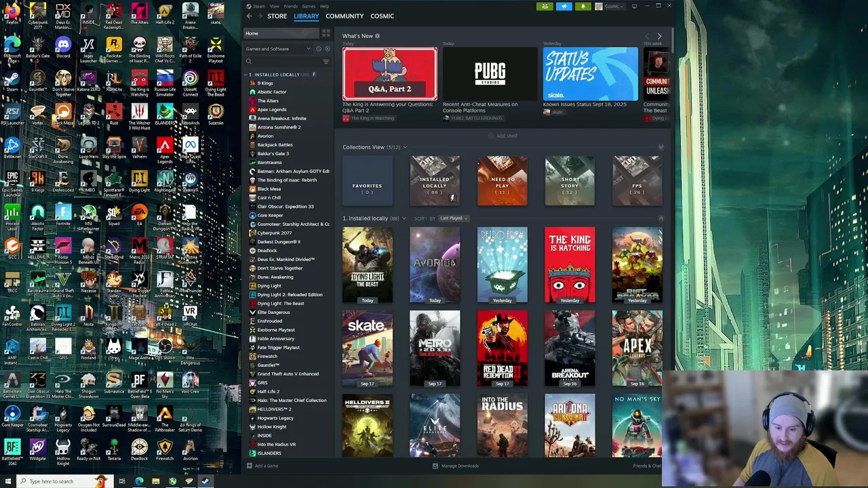Open the Steam notifications bell

[x=583, y=6]
